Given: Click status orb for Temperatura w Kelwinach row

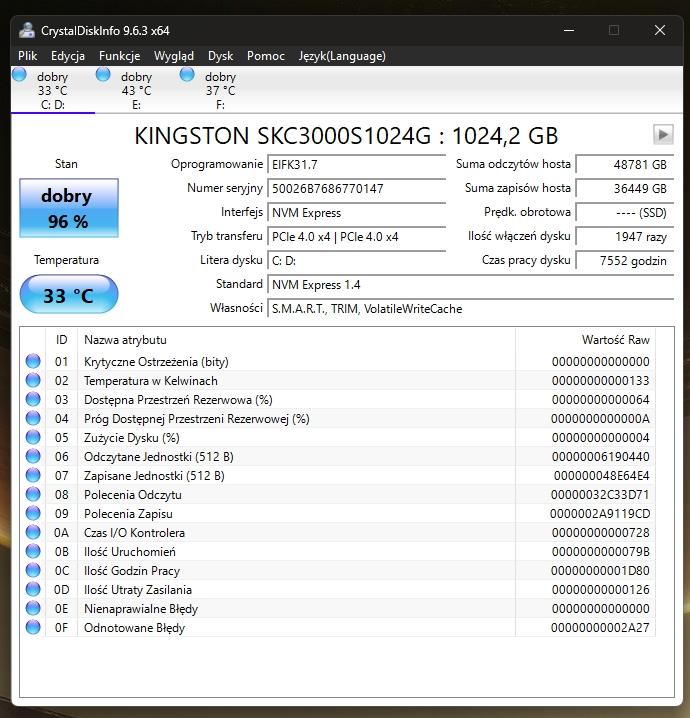Looking at the screenshot, I should 33,381.
